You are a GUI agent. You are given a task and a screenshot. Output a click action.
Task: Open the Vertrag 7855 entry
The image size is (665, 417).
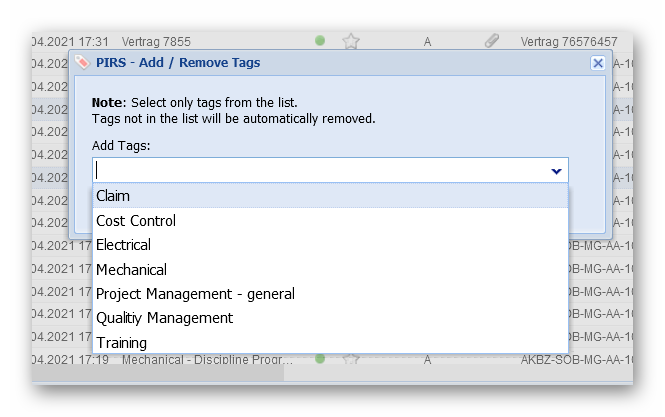click(156, 41)
